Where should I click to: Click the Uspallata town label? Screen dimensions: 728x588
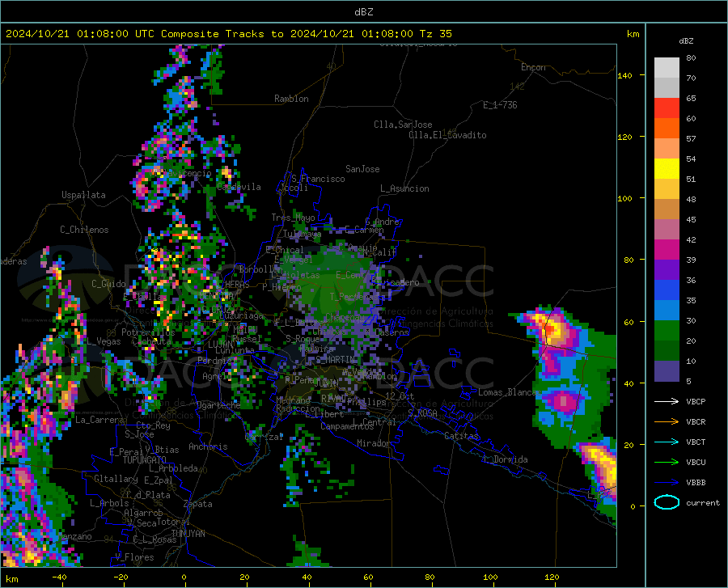pos(83,195)
